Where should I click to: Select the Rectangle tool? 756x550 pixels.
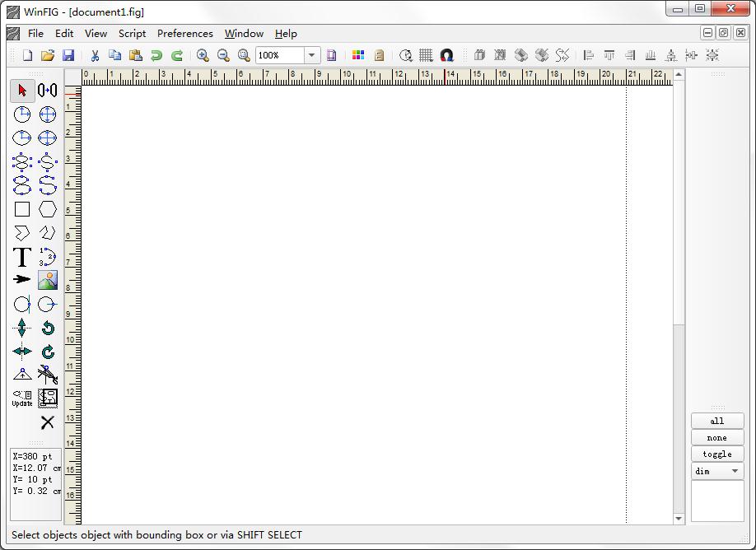click(21, 209)
